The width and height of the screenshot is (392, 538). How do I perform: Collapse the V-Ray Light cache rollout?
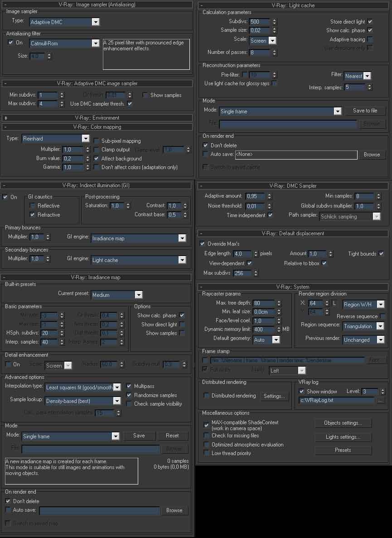201,5
